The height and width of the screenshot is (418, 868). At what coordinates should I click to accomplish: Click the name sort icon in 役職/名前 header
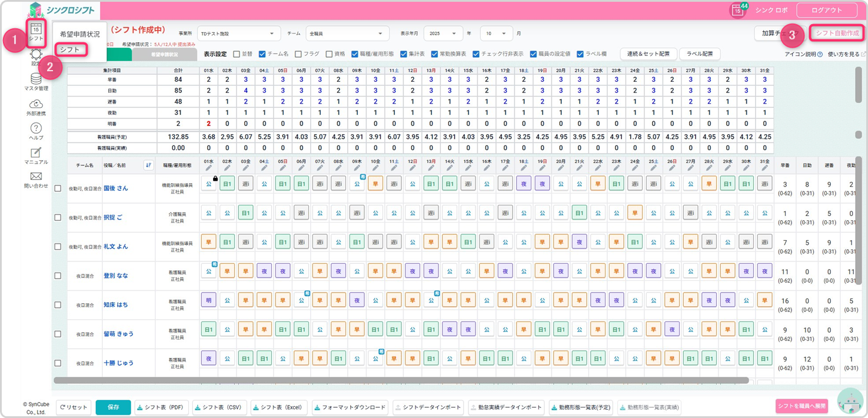148,165
